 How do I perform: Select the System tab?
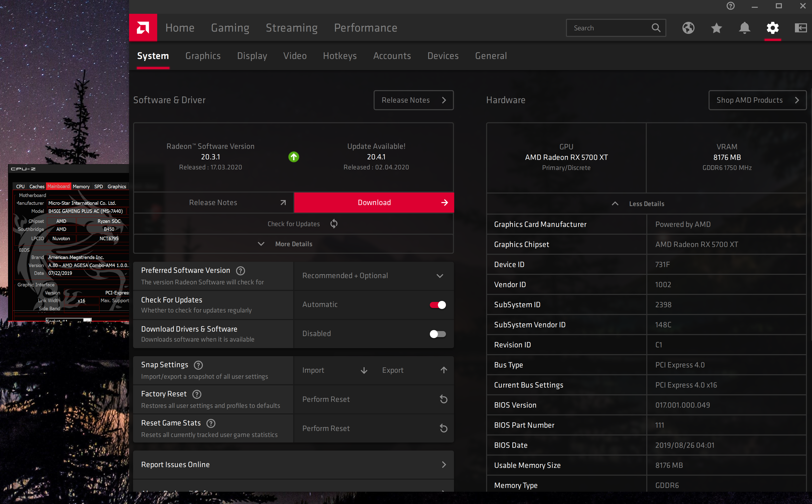point(153,56)
